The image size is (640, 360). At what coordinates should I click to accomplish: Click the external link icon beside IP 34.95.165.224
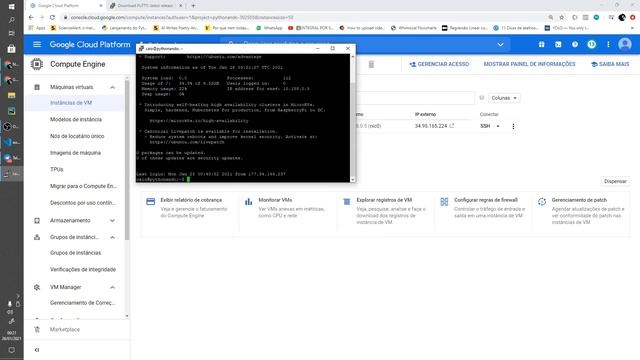(x=452, y=126)
